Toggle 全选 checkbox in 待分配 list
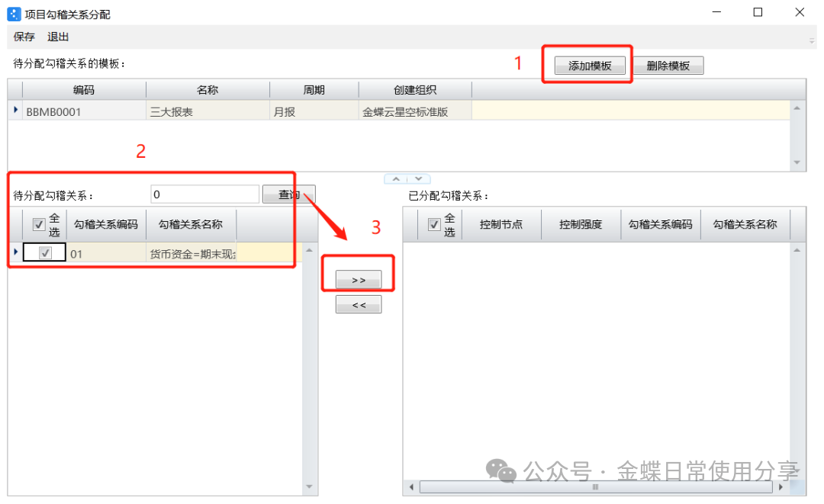Screen dimensions: 824x504 click(x=39, y=225)
